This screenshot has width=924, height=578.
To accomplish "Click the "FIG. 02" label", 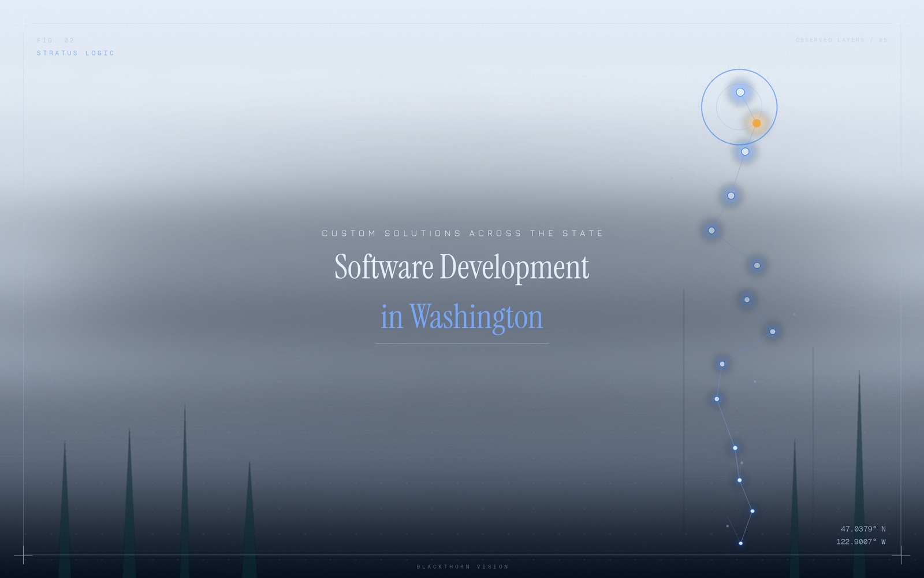I will point(55,40).
